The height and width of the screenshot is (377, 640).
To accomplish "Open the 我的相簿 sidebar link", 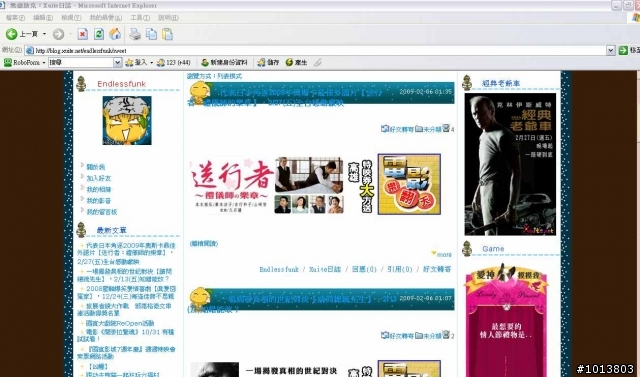I will click(98, 189).
